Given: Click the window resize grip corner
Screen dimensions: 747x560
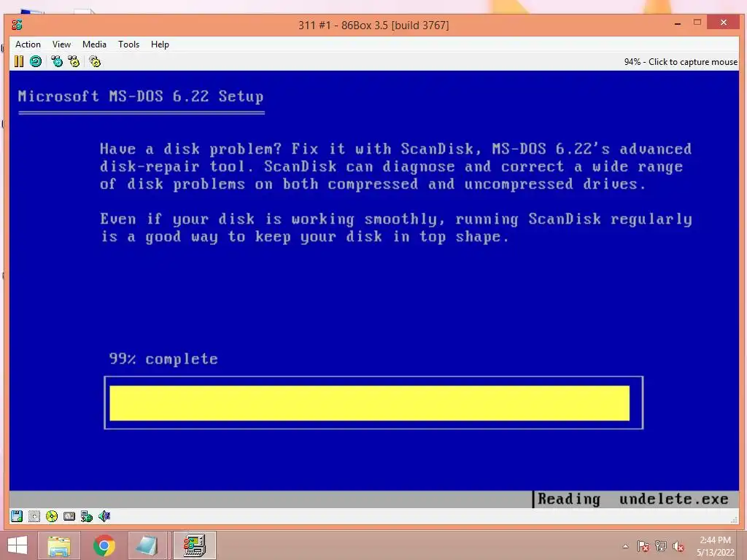Looking at the screenshot, I should coord(734,519).
